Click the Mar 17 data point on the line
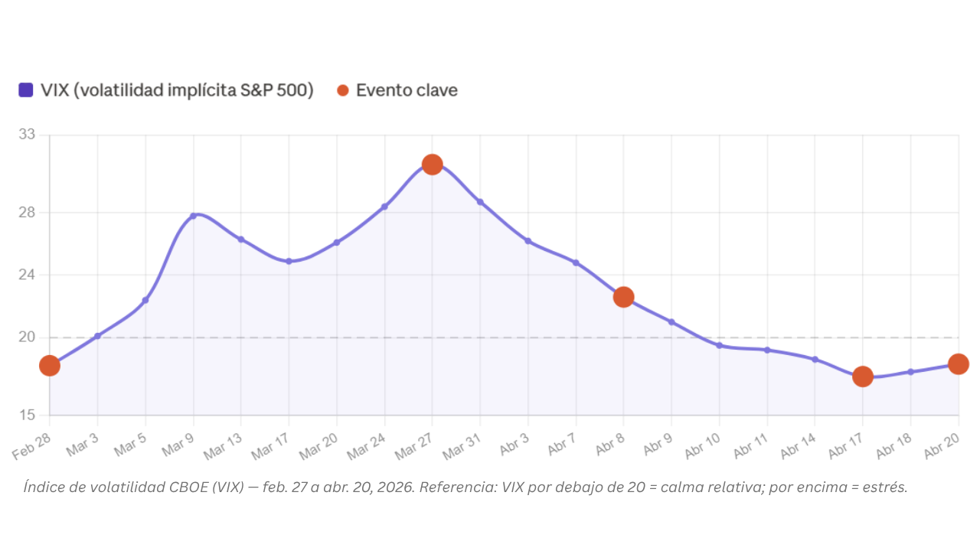This screenshot has height=551, width=980. coord(289,262)
